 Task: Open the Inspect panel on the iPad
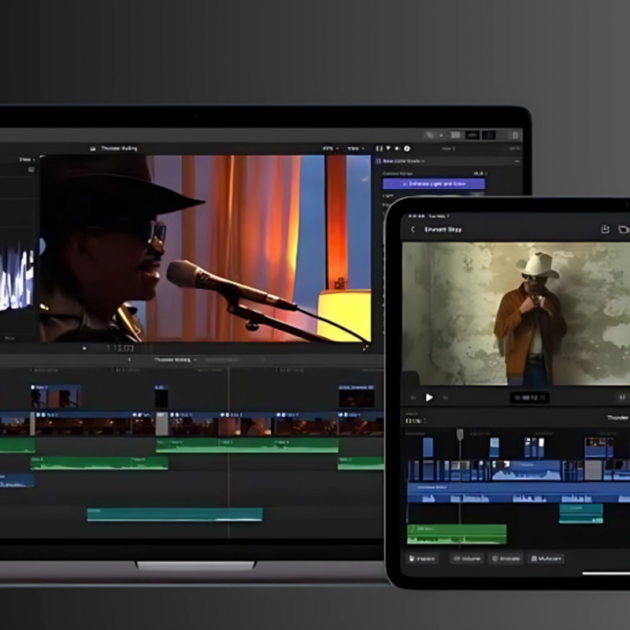(424, 558)
